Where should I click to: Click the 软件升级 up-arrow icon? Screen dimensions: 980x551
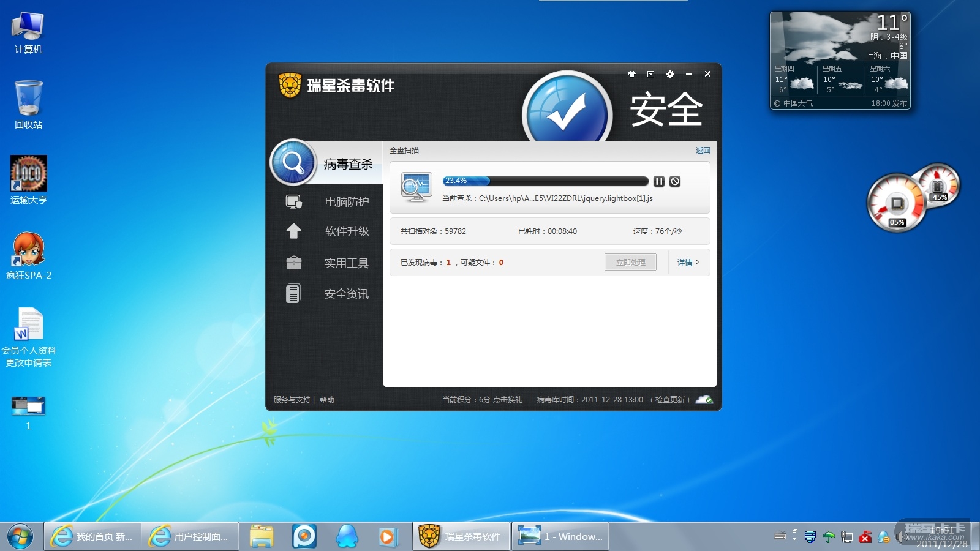pyautogui.click(x=294, y=231)
